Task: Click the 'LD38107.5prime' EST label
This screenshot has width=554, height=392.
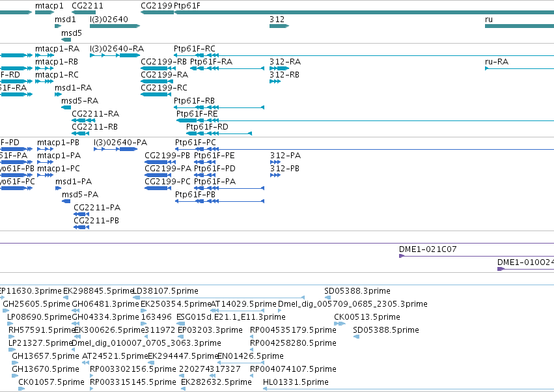Action: pos(165,290)
